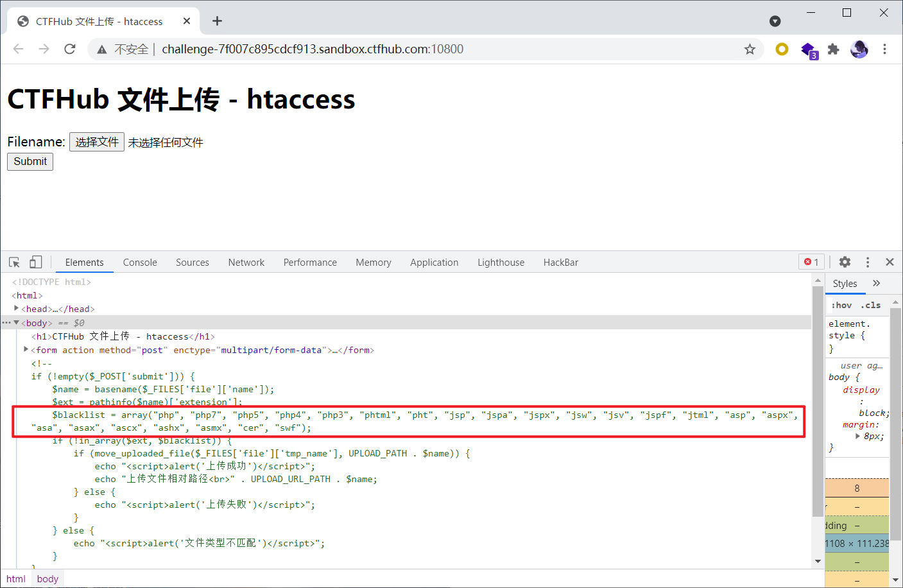Toggle the device toolbar icon

(x=36, y=262)
